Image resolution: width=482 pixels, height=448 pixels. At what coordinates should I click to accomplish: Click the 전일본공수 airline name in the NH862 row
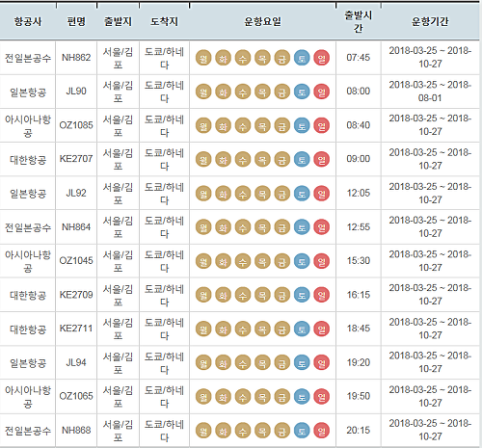[28, 58]
